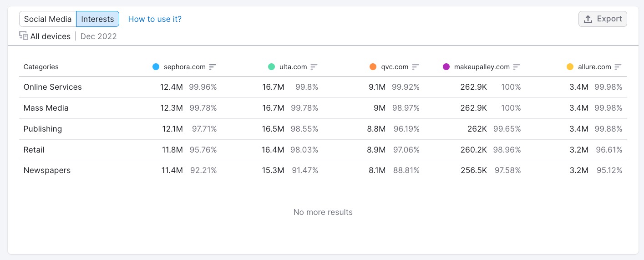Click the allure.com header label

point(594,67)
